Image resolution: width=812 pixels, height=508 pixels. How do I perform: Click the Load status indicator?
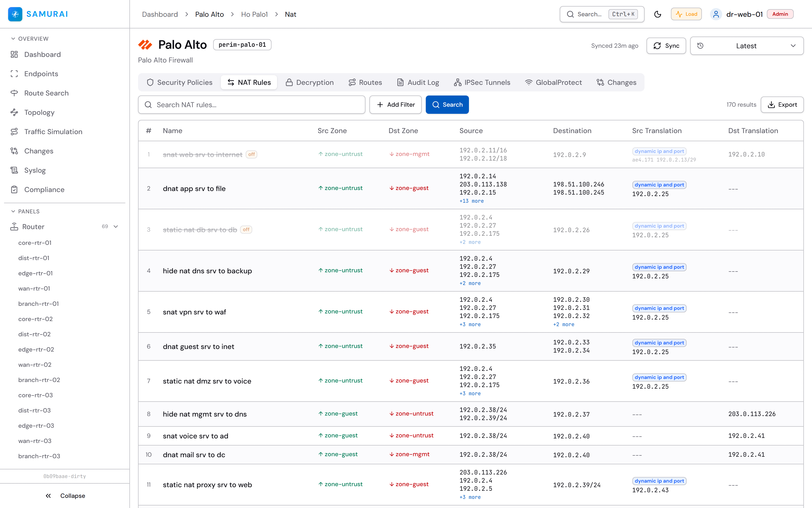click(x=686, y=14)
